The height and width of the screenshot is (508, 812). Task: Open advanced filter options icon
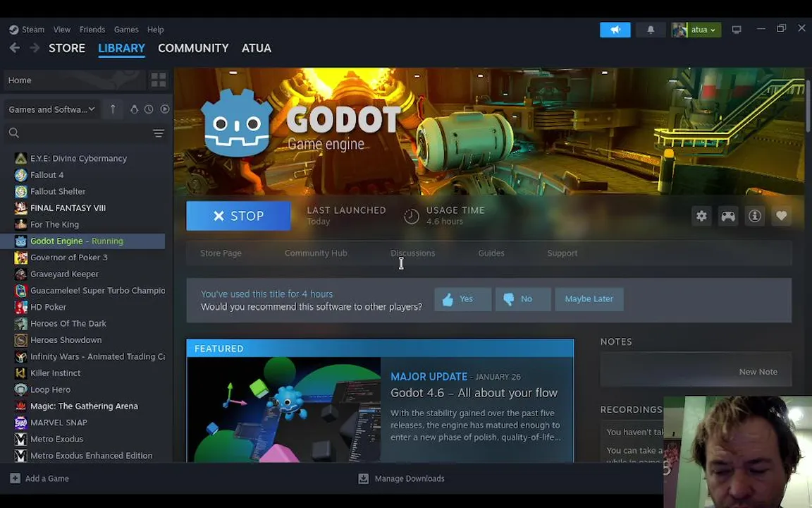click(x=159, y=133)
